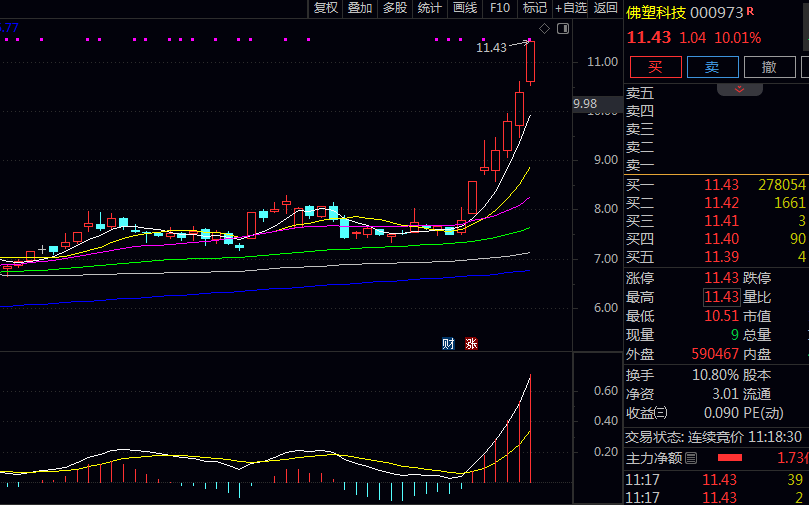Viewport: 809px width, 505px height.
Task: Select the 画线 draw line tool
Action: (x=465, y=8)
